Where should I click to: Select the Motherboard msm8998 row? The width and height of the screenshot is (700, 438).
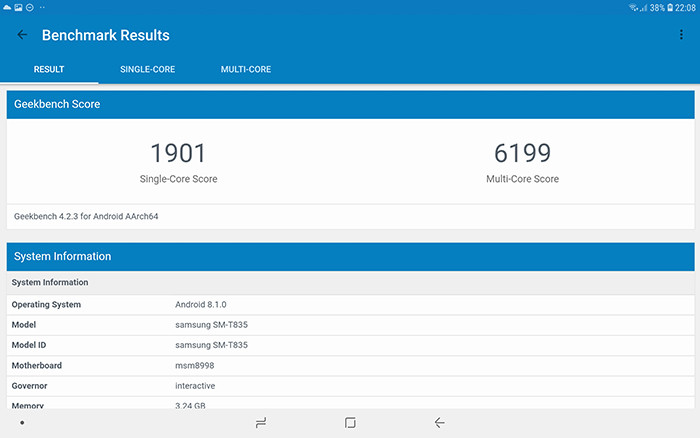click(x=350, y=365)
